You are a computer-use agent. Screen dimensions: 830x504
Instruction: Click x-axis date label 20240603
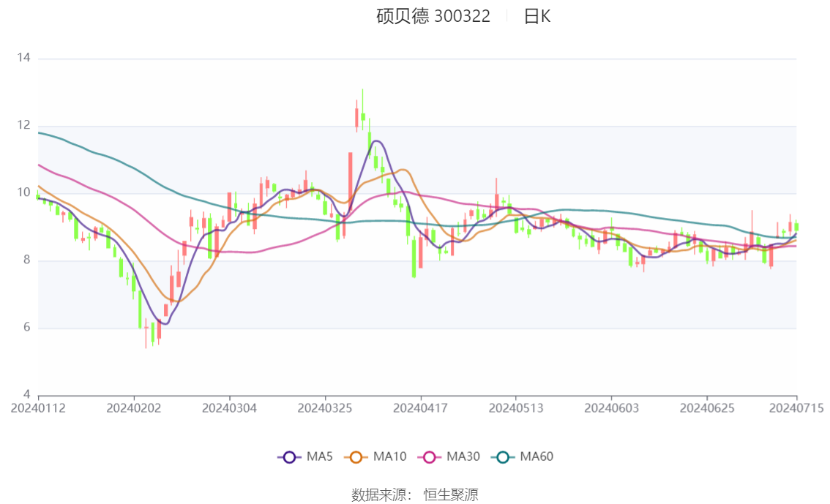pos(611,408)
